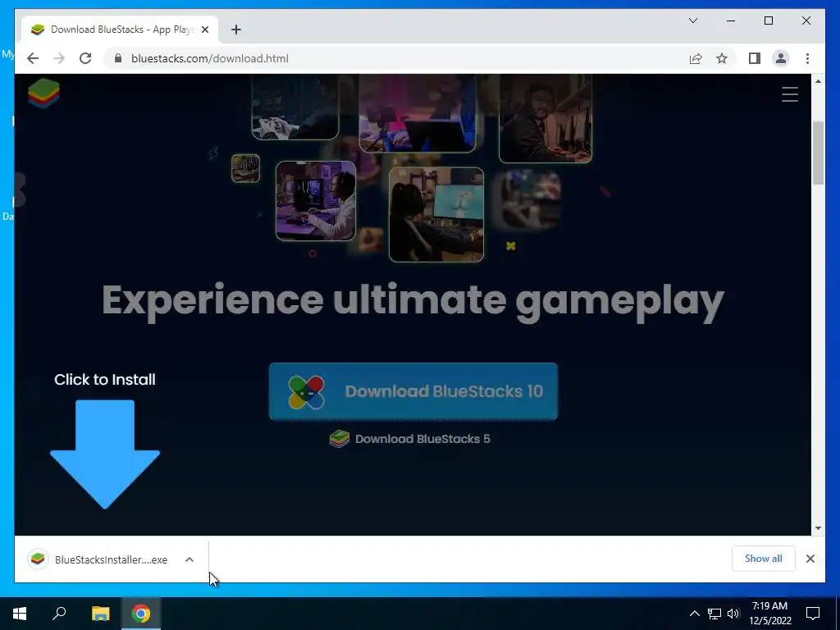View site security lock information
This screenshot has width=840, height=630.
tap(118, 58)
